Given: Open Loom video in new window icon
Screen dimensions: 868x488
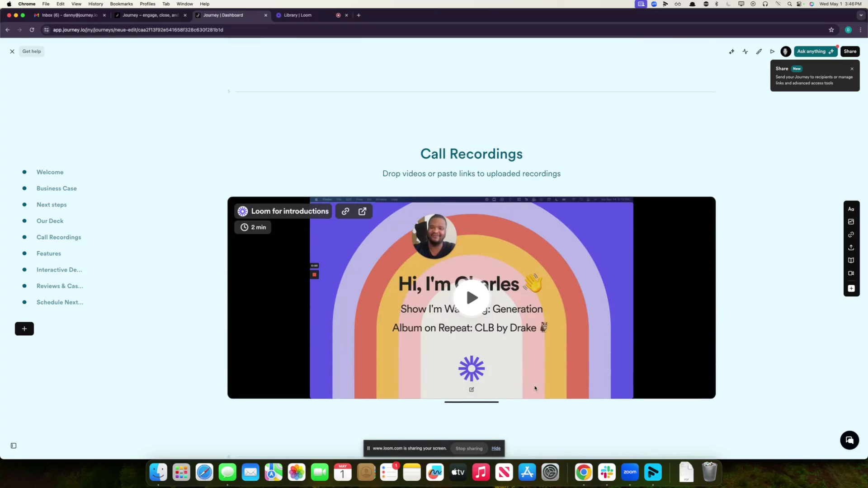Looking at the screenshot, I should click(x=363, y=211).
